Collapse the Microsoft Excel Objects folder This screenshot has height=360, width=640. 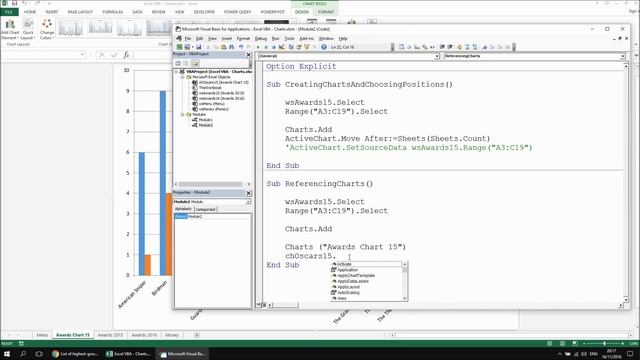coord(182,77)
